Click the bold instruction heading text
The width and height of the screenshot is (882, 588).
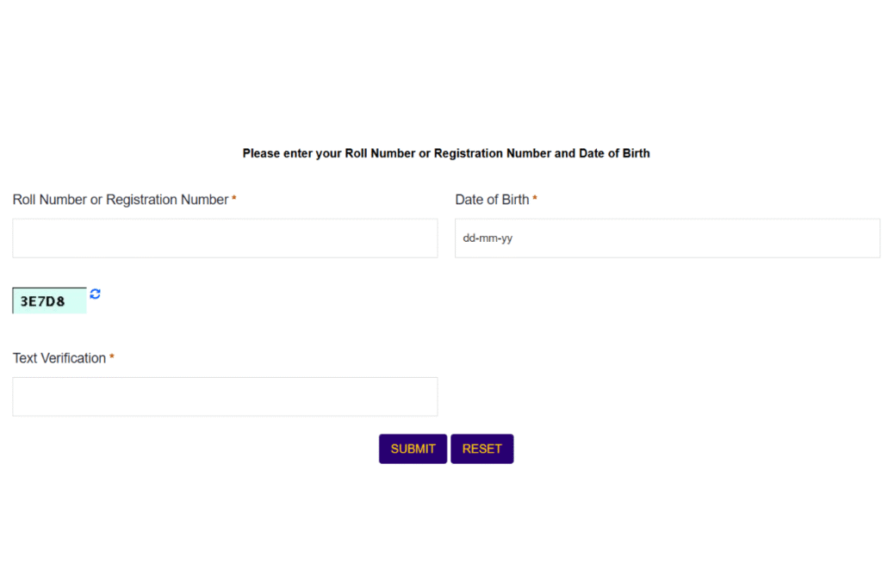pyautogui.click(x=446, y=153)
